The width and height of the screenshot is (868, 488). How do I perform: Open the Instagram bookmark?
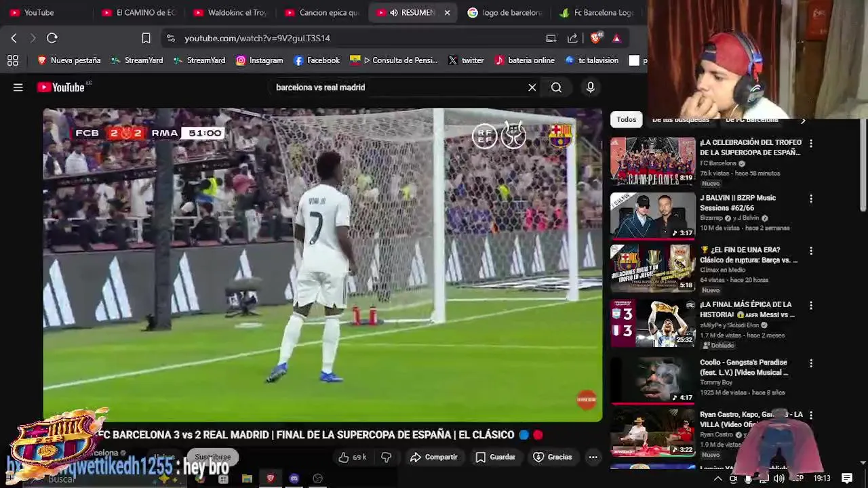(x=259, y=60)
